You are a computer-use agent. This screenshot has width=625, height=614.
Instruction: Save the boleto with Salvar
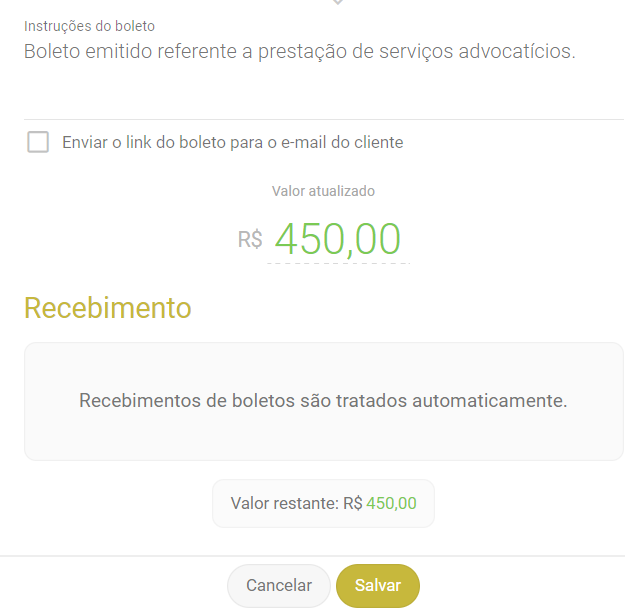(377, 586)
